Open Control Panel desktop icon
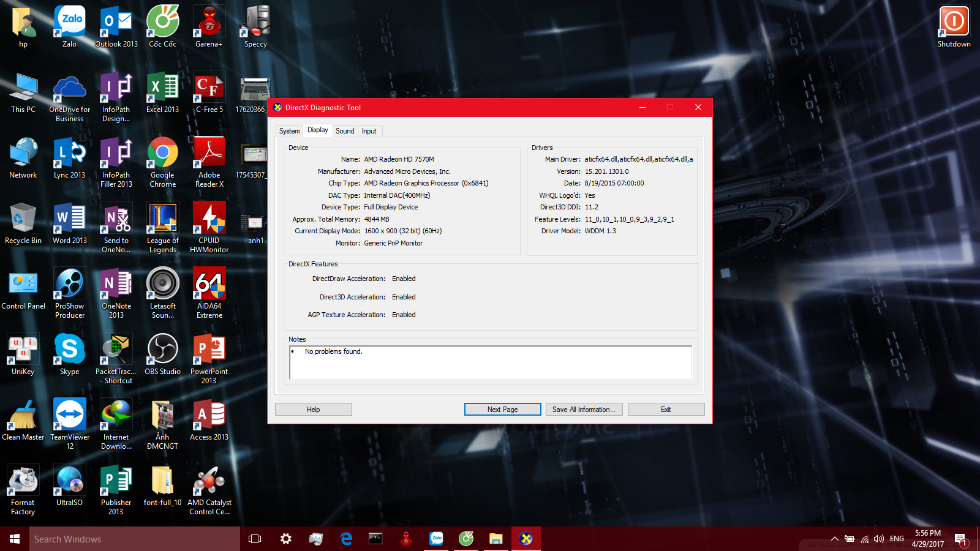980x551 pixels. (x=23, y=289)
